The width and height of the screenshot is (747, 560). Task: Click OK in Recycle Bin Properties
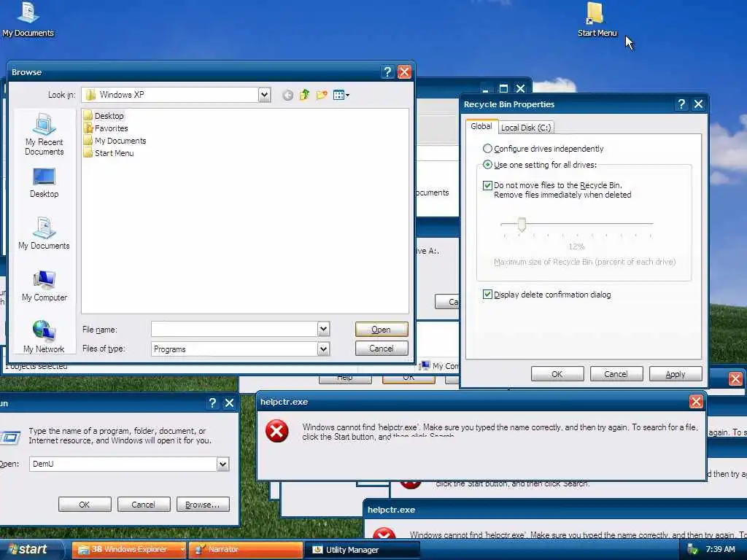click(x=557, y=374)
